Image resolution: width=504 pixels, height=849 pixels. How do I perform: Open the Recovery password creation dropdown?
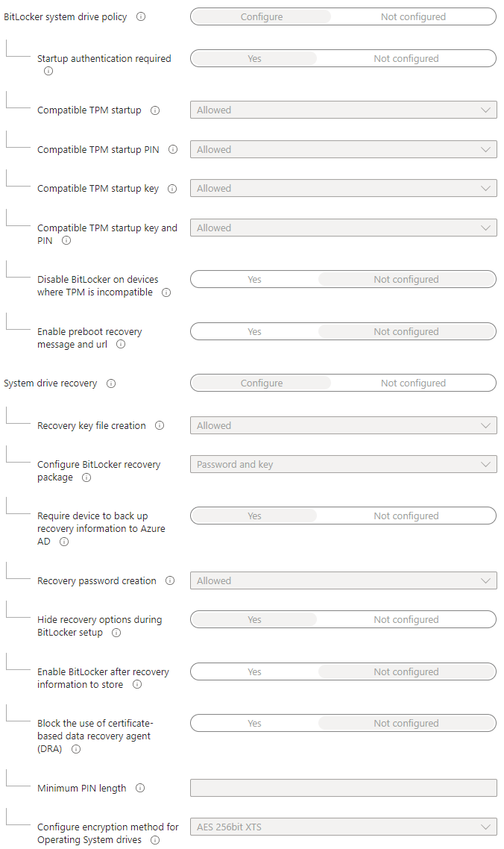tap(343, 581)
